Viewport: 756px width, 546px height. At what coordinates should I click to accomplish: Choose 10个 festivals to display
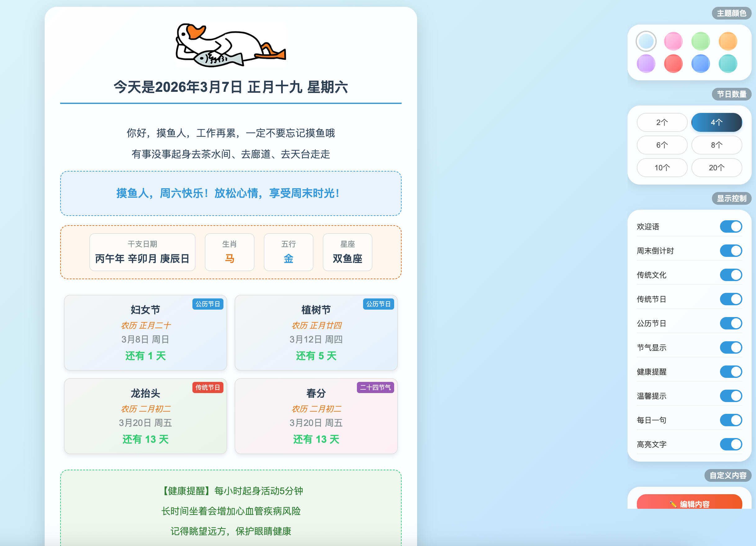click(662, 168)
